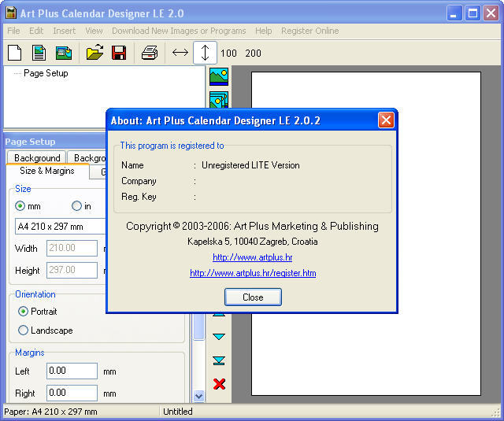Click the insert picture icon
Viewport: 504px width, 421px height.
(x=219, y=76)
